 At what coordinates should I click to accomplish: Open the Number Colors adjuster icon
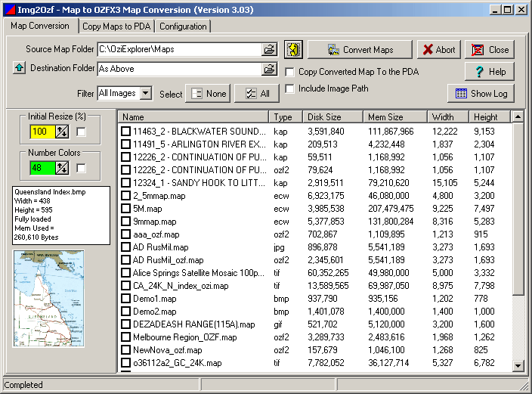pos(62,168)
